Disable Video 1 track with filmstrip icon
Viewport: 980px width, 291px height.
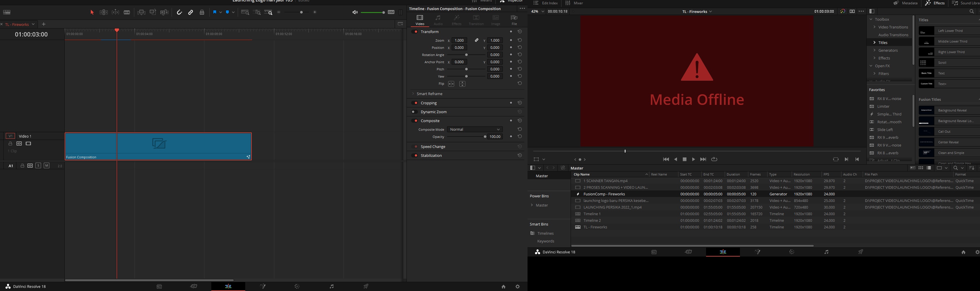pyautogui.click(x=28, y=144)
